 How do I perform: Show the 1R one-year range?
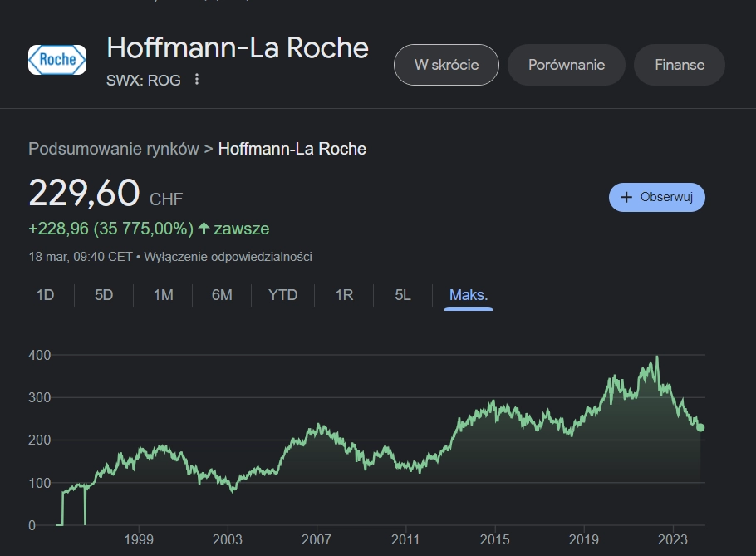tap(344, 295)
